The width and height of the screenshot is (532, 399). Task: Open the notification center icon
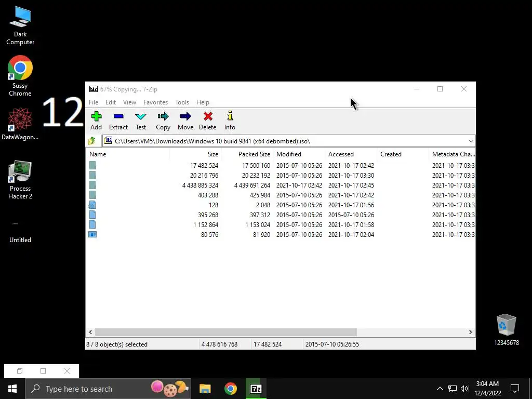(515, 389)
